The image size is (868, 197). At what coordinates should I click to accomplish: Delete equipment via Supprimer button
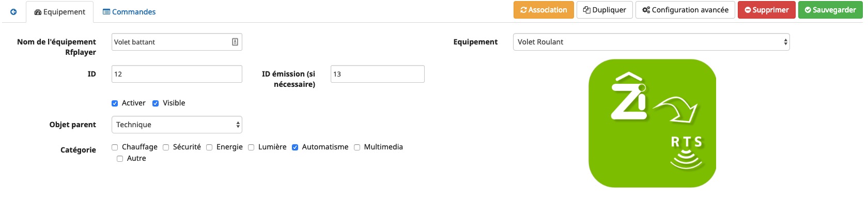click(767, 10)
